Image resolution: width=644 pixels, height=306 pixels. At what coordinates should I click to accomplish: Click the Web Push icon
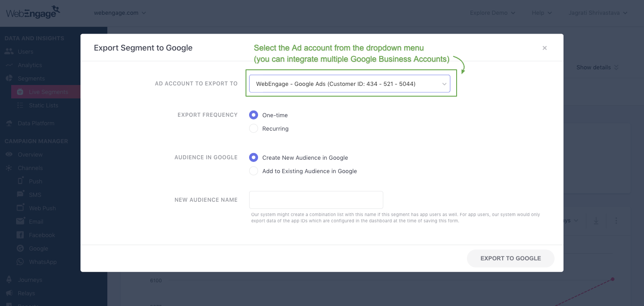click(20, 208)
